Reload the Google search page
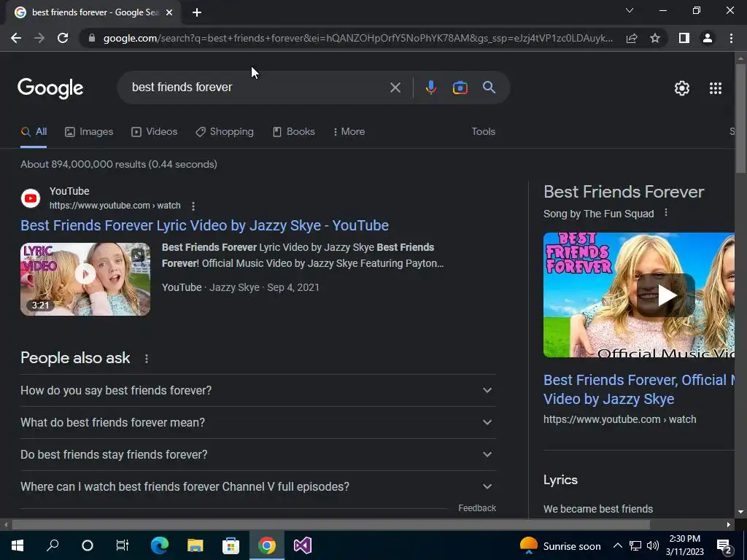The height and width of the screenshot is (560, 747). pos(63,38)
